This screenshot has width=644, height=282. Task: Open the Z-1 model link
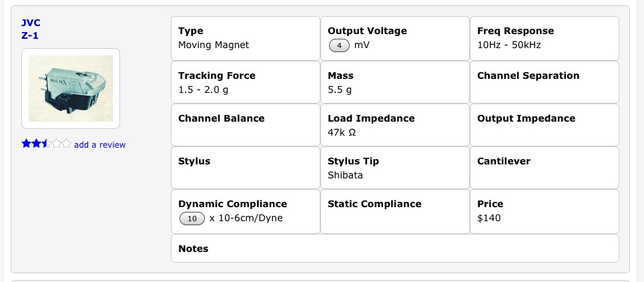point(30,35)
